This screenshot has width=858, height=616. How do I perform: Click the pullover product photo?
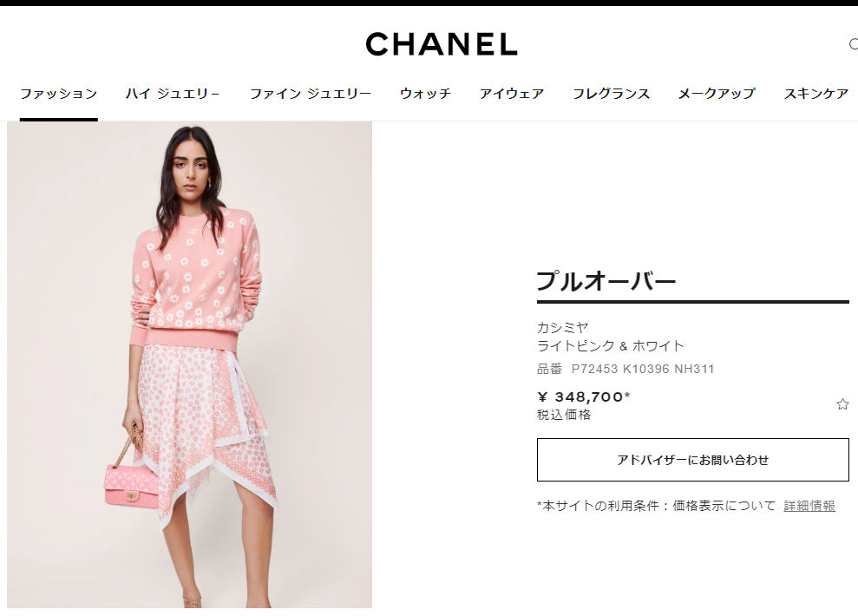(189, 364)
